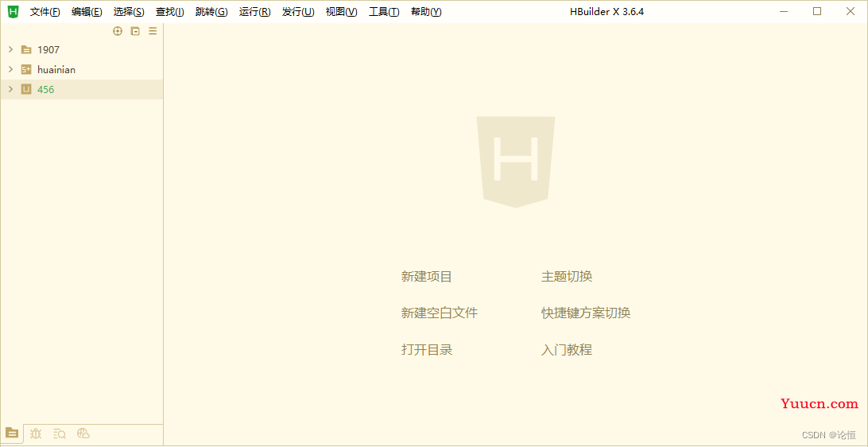868x447 pixels.
Task: Open the project manager hamburger menu icon
Action: 153,31
